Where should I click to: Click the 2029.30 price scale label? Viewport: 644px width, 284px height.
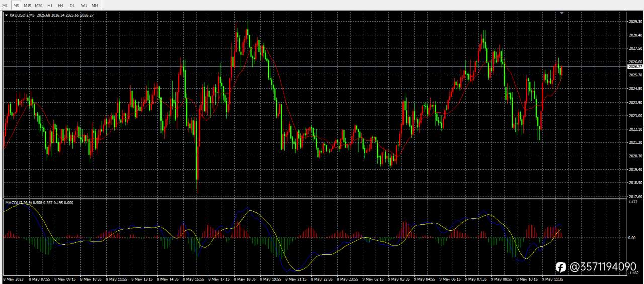(x=635, y=22)
